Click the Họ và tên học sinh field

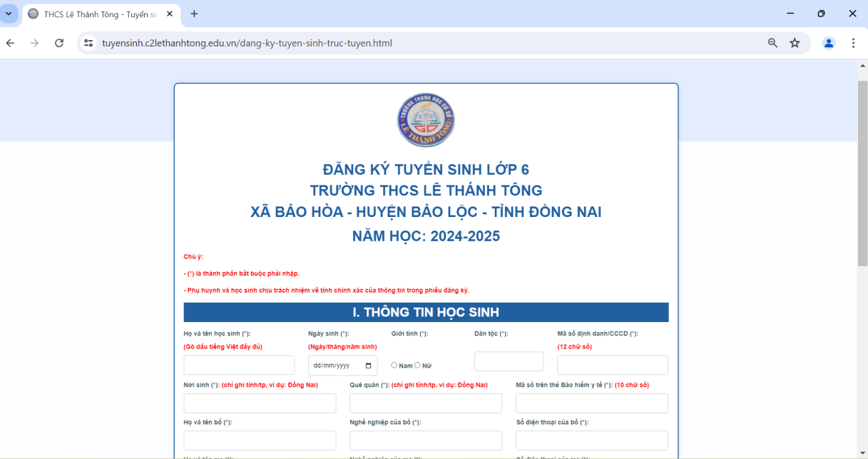point(239,365)
